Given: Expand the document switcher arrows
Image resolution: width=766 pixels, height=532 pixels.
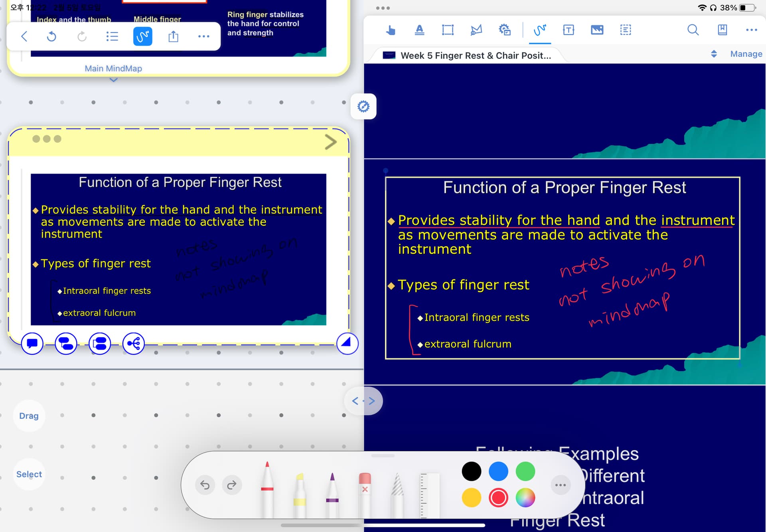Looking at the screenshot, I should pyautogui.click(x=714, y=54).
